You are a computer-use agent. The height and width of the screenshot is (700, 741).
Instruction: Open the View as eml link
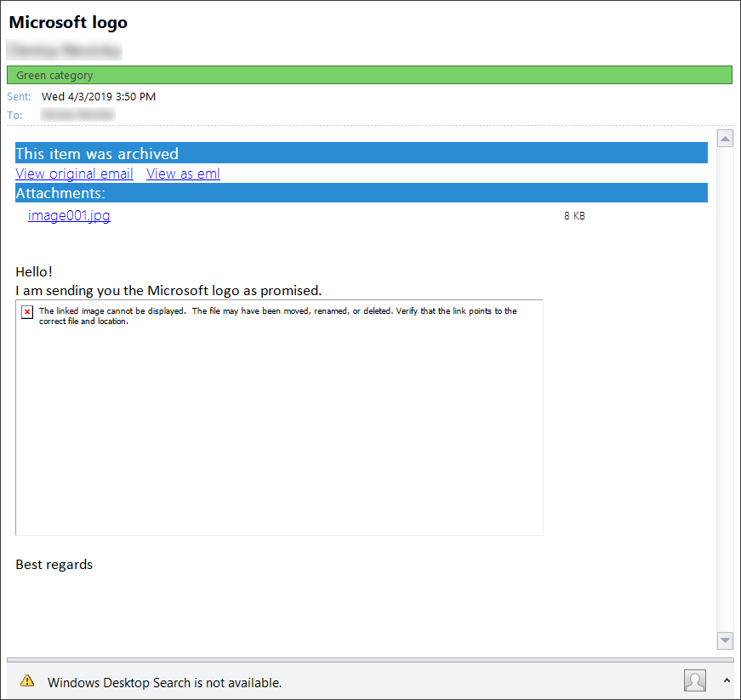(183, 174)
